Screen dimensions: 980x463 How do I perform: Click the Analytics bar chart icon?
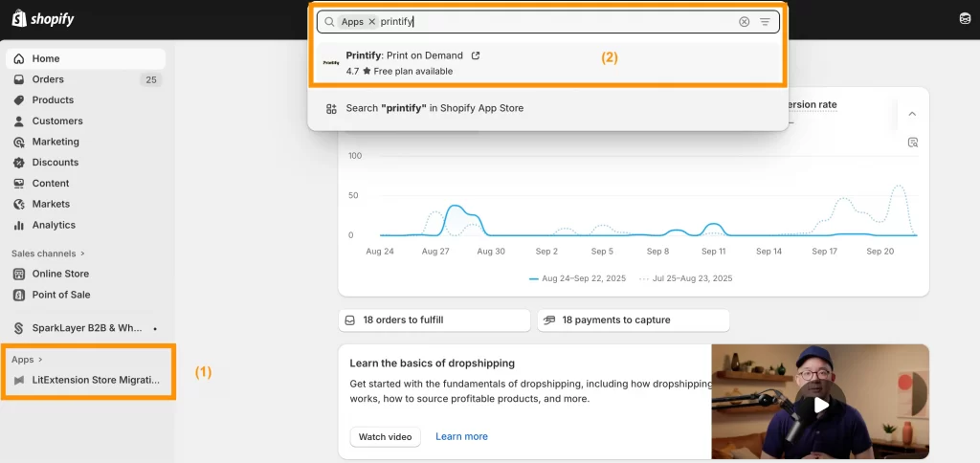[19, 225]
